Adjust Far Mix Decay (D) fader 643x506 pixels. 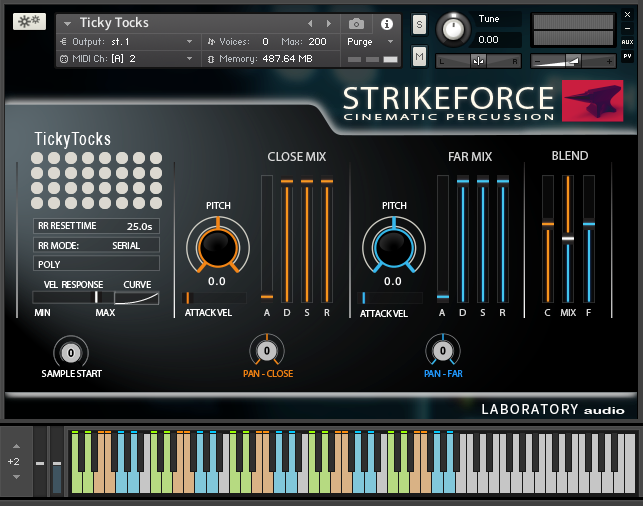point(463,181)
